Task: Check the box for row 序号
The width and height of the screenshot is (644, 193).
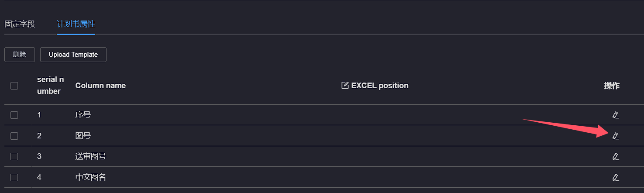Action: point(14,115)
